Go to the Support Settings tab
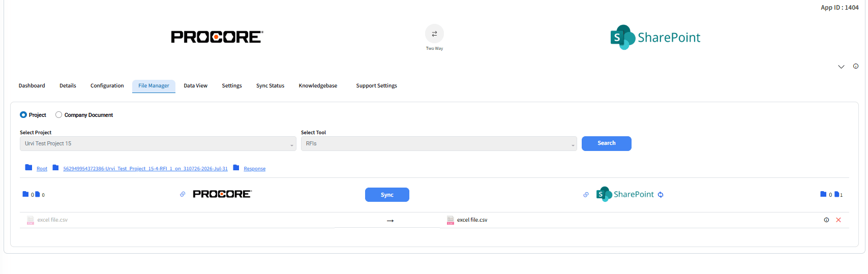Viewport: 868px width, 274px height. click(376, 86)
